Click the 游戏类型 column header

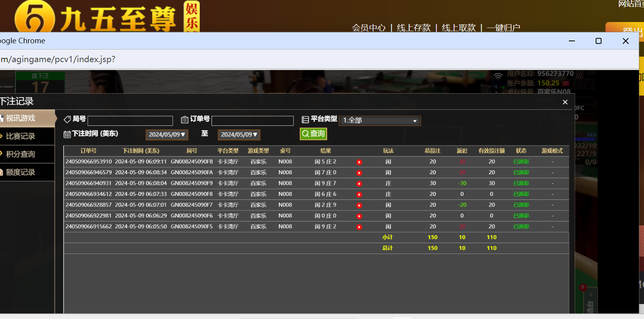(x=258, y=151)
